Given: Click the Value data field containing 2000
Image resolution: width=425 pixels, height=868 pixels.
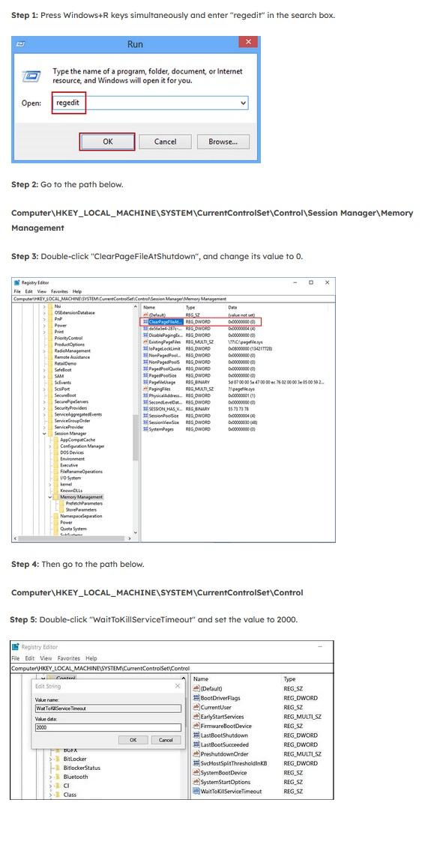Looking at the screenshot, I should click(x=108, y=728).
